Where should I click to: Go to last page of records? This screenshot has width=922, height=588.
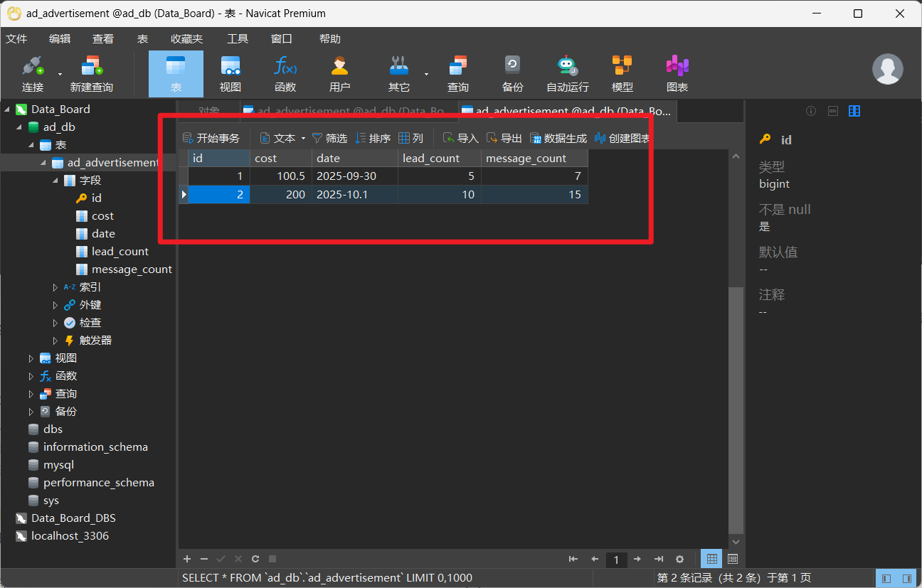pyautogui.click(x=659, y=559)
